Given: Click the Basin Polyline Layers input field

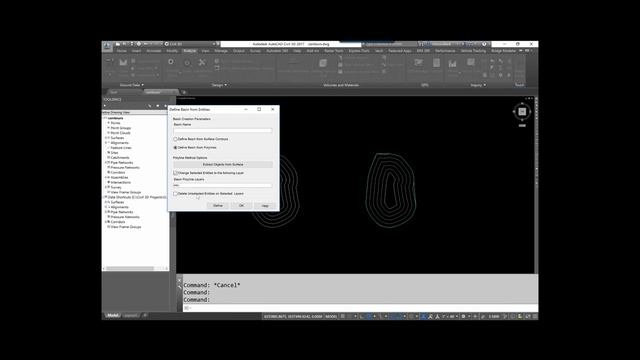Looking at the screenshot, I should 223,185.
